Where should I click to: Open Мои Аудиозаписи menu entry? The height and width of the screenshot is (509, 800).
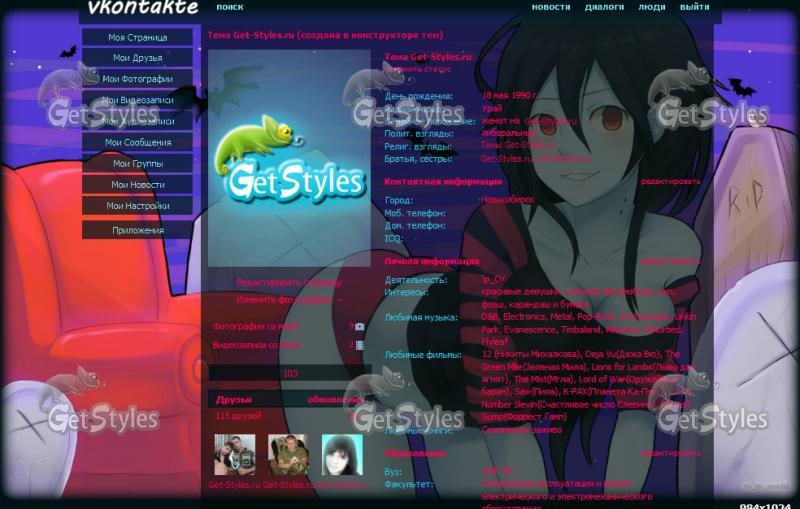137,121
